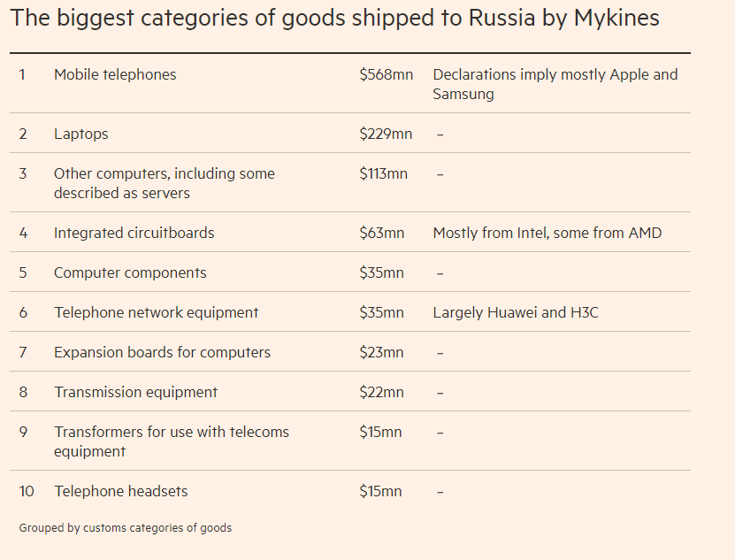Viewport: 735px width, 560px height.
Task: Click the Transformers for telecoms equipment entry
Action: (171, 441)
